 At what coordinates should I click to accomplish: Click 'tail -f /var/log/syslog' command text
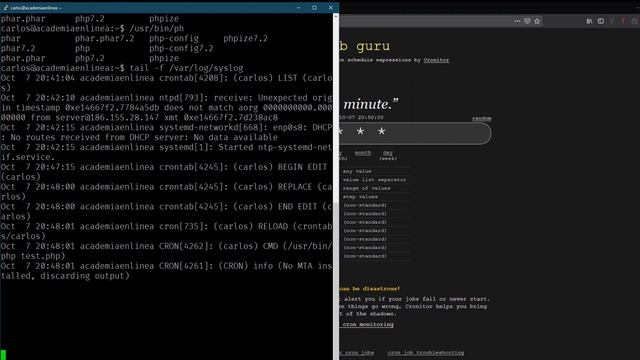186,68
